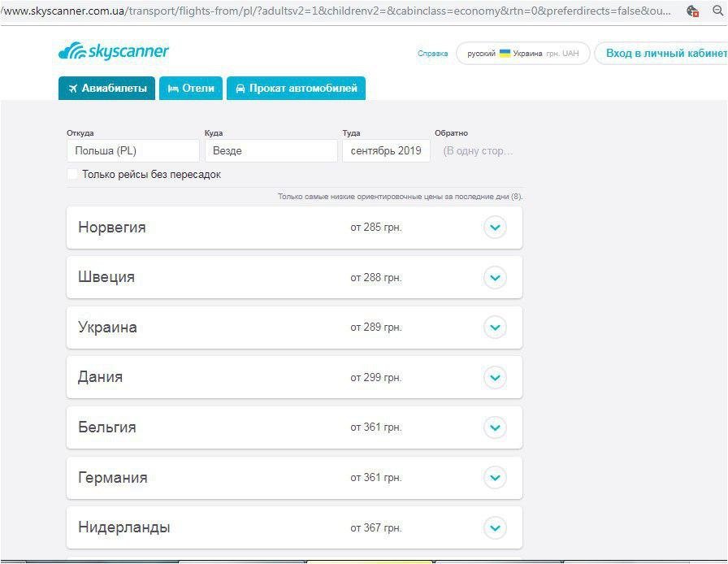Expand the Норвегия destination row
The image size is (728, 564).
point(495,228)
